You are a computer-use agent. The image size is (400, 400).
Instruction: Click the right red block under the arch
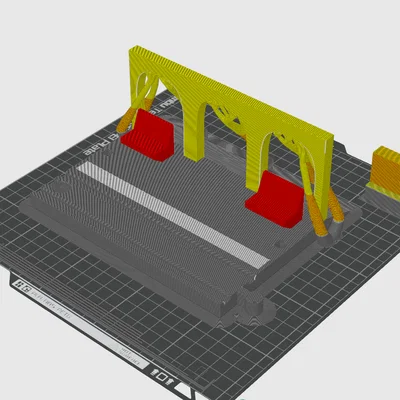tap(275, 199)
